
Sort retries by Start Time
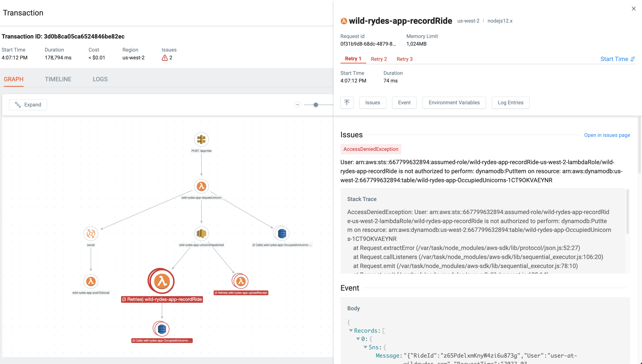click(617, 59)
